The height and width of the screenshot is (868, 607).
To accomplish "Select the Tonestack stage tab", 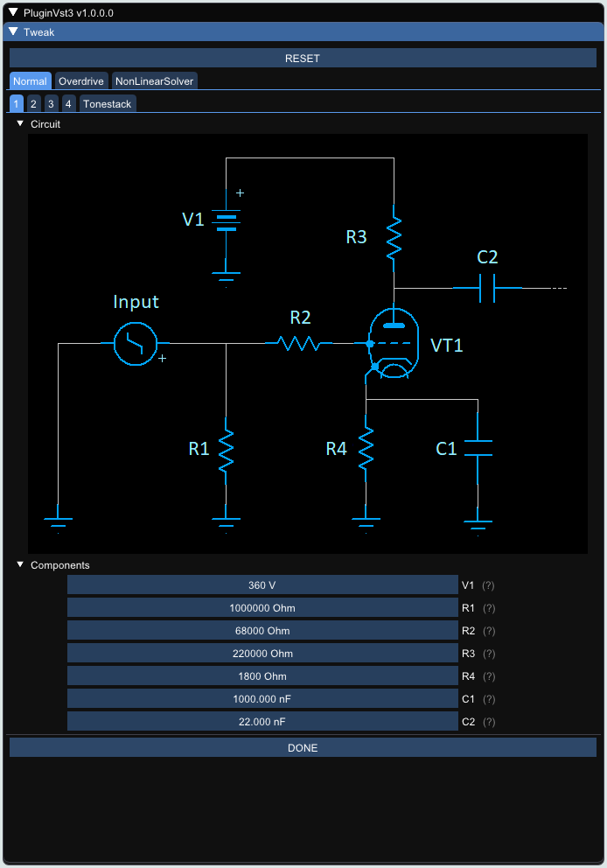I will point(108,103).
